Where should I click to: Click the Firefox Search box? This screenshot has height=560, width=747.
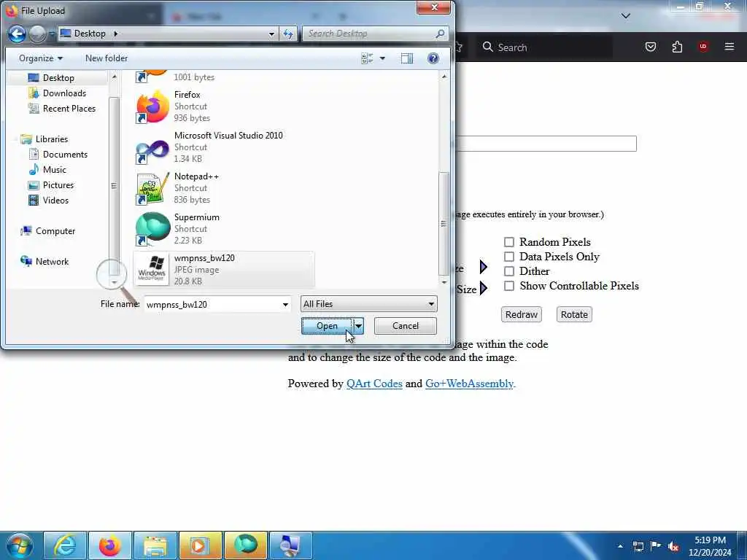click(544, 47)
